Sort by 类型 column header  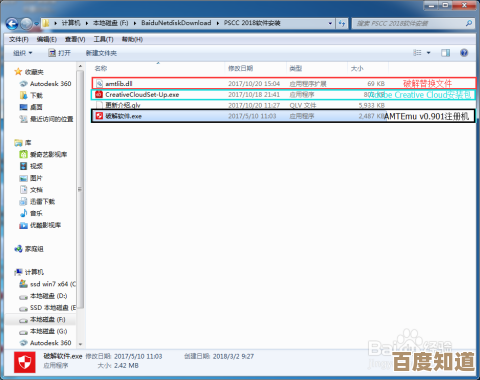295,68
